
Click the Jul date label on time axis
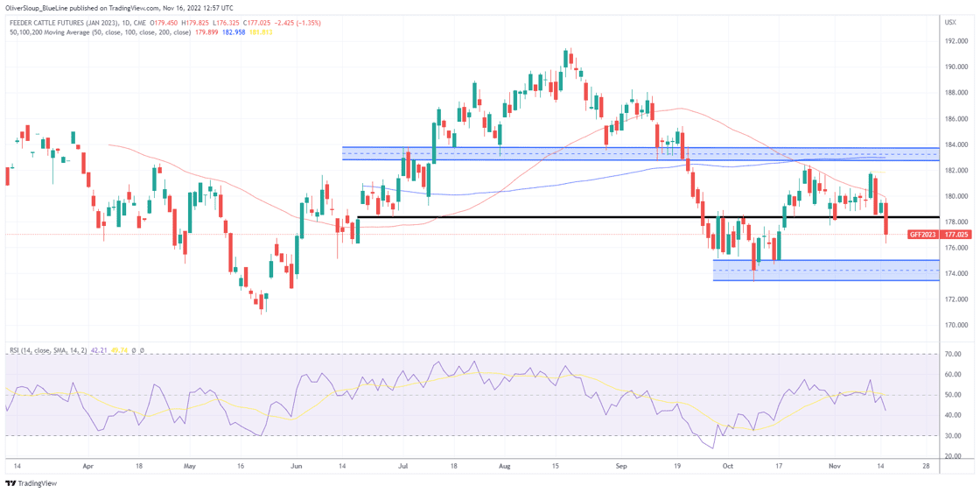coord(402,467)
